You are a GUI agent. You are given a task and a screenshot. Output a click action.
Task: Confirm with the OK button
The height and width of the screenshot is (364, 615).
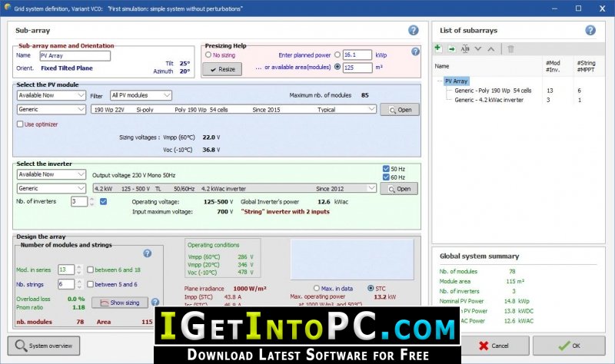click(569, 346)
